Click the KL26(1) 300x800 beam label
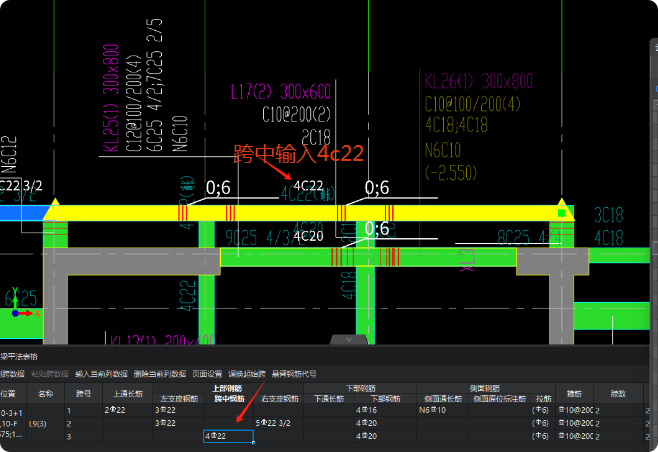Screen dimensions: 658x452 (x=478, y=81)
